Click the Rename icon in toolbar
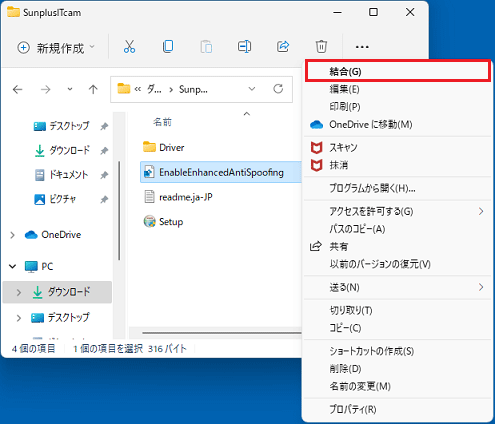Viewport: 495px width, 424px height. tap(244, 47)
